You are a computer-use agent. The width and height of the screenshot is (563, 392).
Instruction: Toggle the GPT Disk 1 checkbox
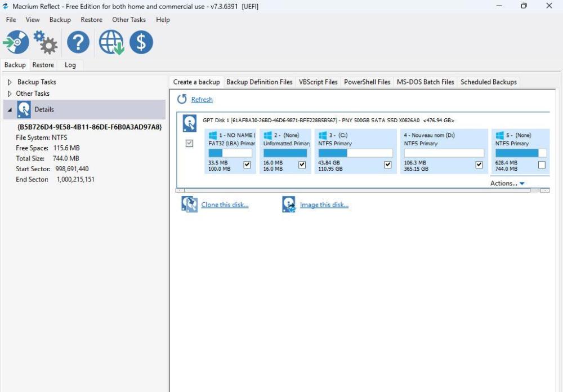point(189,144)
